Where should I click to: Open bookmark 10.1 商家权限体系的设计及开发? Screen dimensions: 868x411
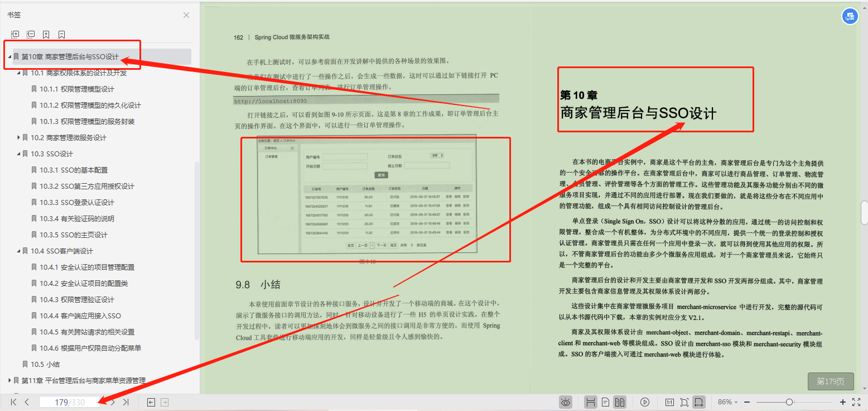pos(79,73)
